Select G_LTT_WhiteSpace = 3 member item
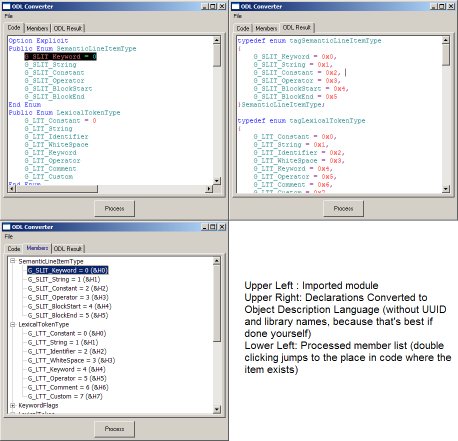 [x=71, y=360]
